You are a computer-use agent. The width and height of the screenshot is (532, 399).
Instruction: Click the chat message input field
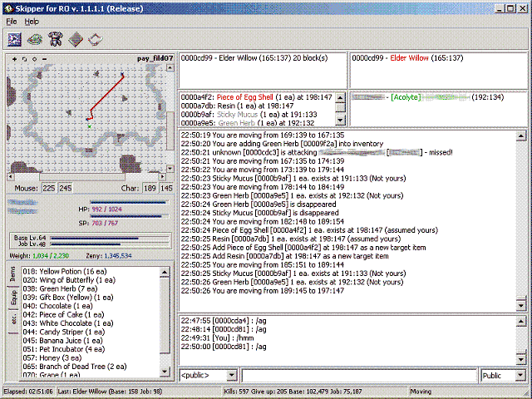point(357,376)
